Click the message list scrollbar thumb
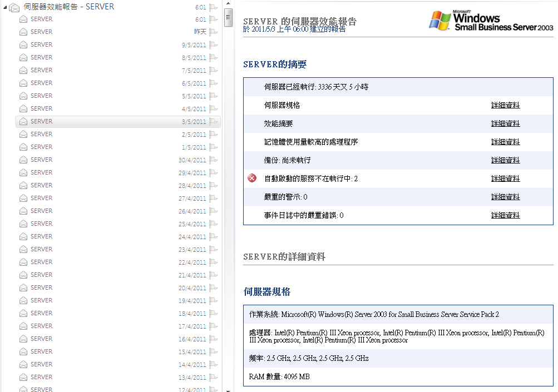Image resolution: width=558 pixels, height=392 pixels. pos(228,17)
